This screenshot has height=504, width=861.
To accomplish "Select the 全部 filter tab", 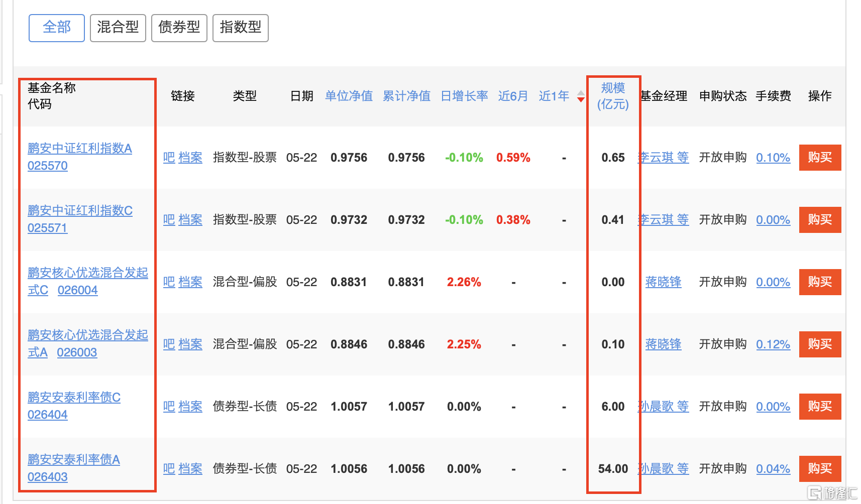I will 57,28.
